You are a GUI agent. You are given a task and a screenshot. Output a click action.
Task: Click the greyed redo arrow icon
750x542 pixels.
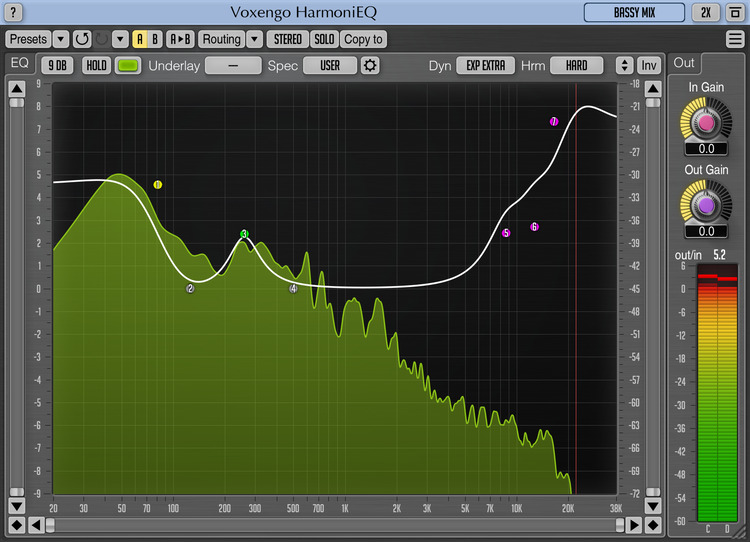[x=101, y=39]
